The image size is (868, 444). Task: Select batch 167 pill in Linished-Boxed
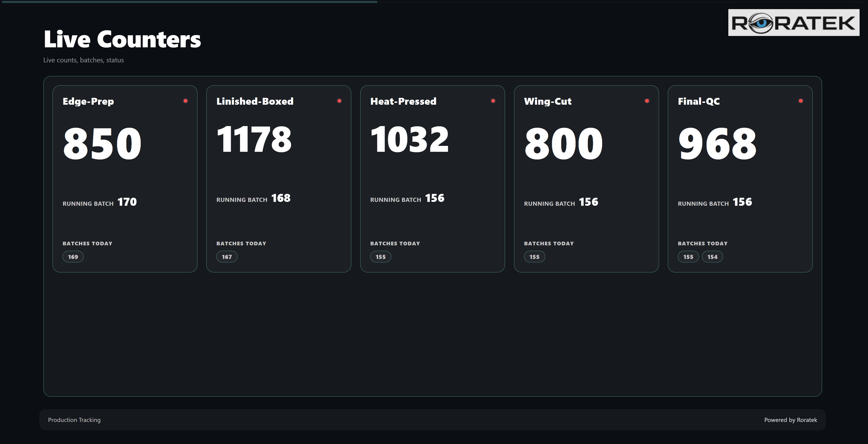point(227,257)
